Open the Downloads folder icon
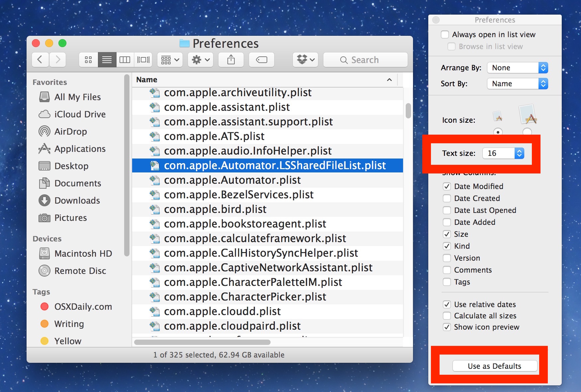 77,200
